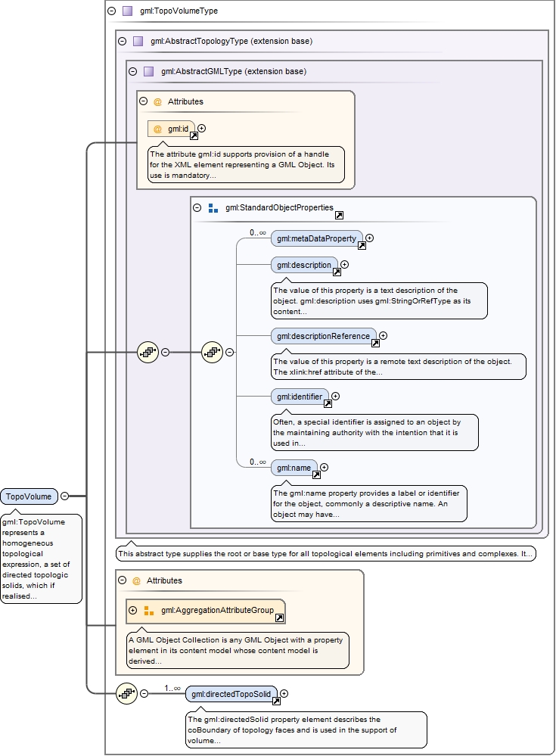This screenshot has width=556, height=756.
Task: Collapse the gml:TopoVolumeType box
Action: (112, 11)
